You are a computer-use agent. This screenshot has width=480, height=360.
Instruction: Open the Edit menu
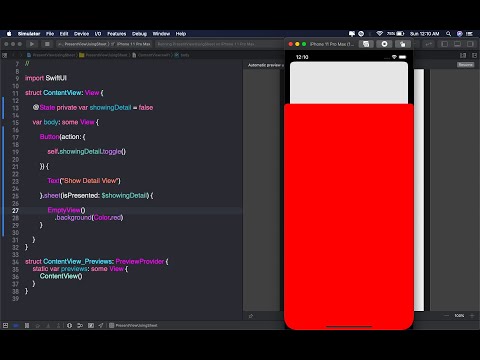tap(64, 34)
